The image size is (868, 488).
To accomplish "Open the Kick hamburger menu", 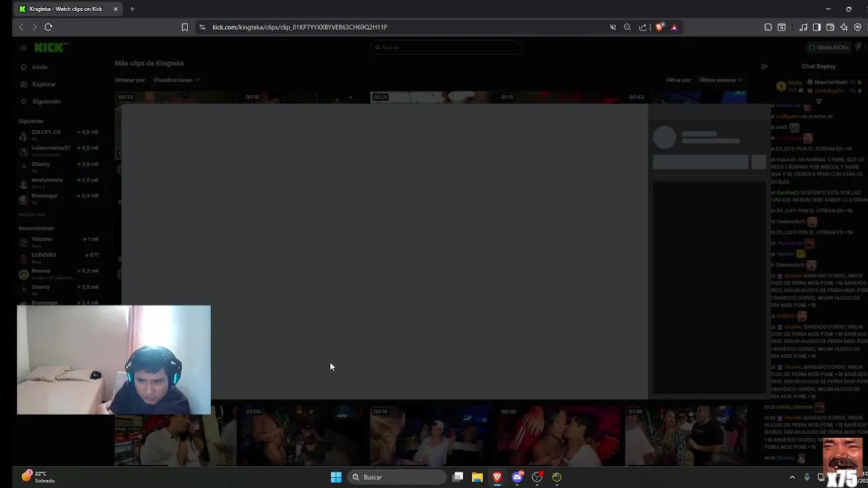I will [x=23, y=47].
